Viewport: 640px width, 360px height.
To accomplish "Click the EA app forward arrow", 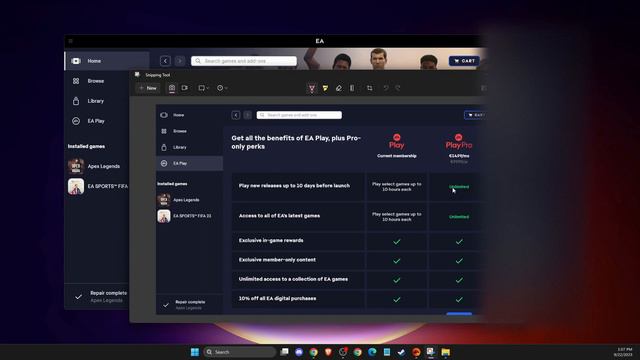I will 180,61.
